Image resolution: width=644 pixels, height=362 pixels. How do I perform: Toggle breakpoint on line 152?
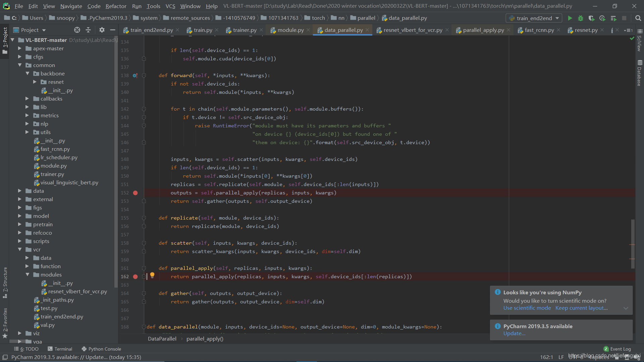tap(136, 193)
